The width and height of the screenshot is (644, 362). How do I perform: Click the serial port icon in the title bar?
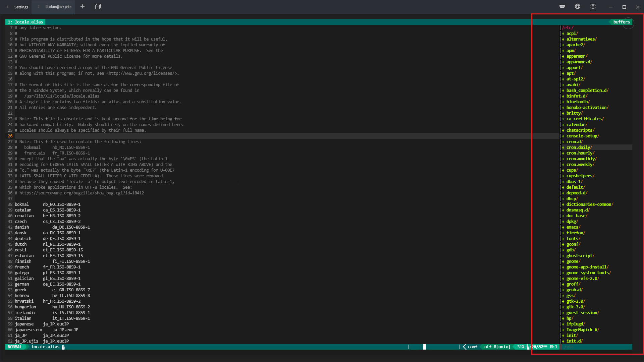[x=562, y=6]
